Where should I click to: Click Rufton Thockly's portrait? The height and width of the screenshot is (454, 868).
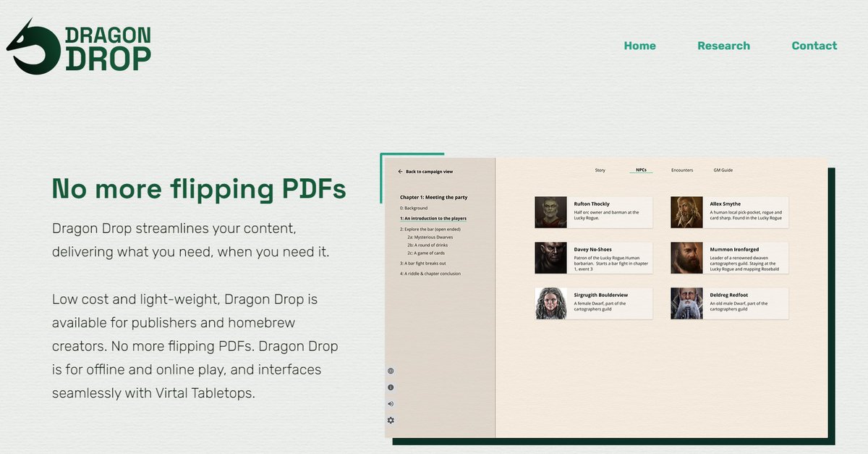[x=550, y=212]
